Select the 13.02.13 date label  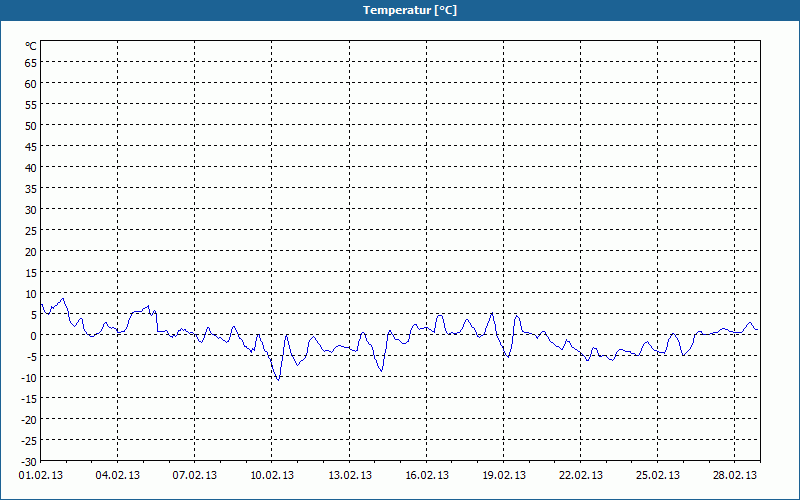(x=349, y=476)
